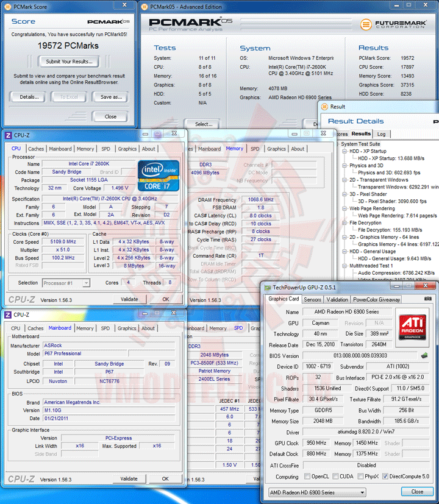Collapse the HDD - XP Startup tree node

pyautogui.click(x=344, y=151)
